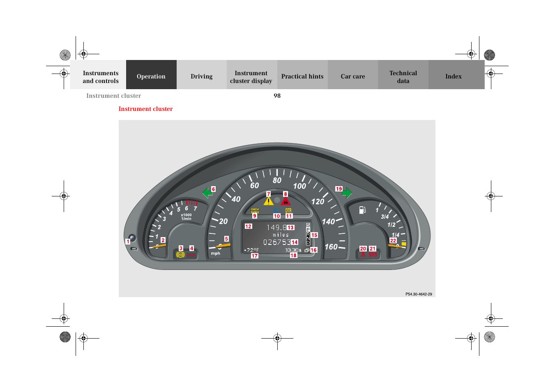Click the red Instrument cluster heading

click(145, 109)
